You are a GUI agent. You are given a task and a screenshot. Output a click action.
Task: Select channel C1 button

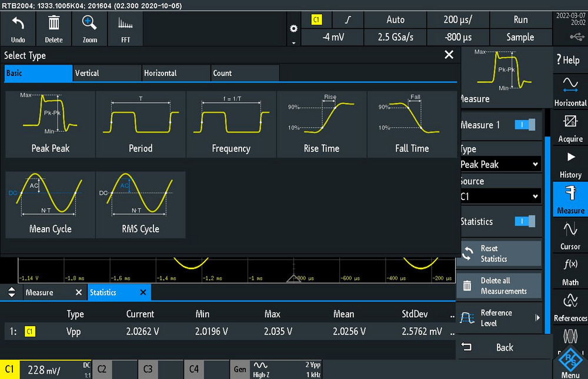[x=10, y=370]
